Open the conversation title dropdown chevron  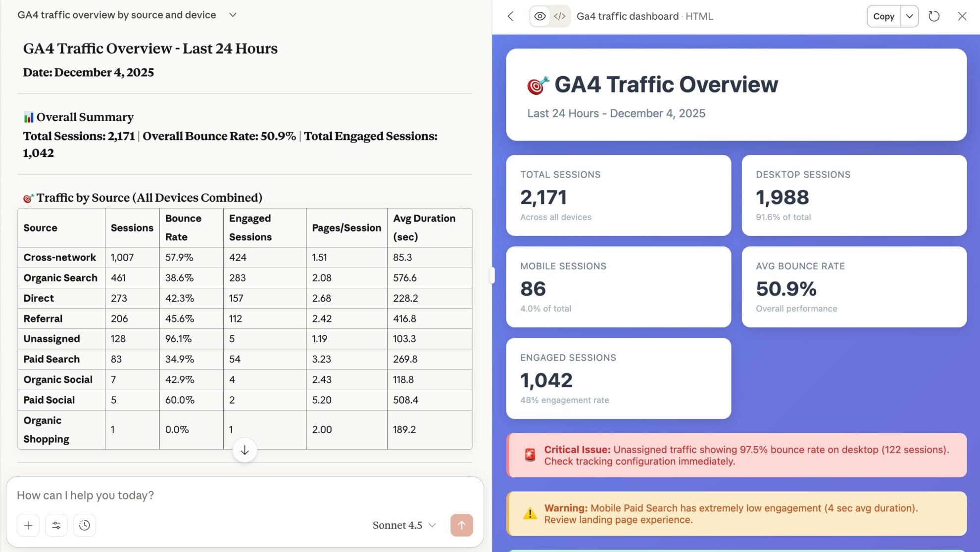[x=232, y=15]
